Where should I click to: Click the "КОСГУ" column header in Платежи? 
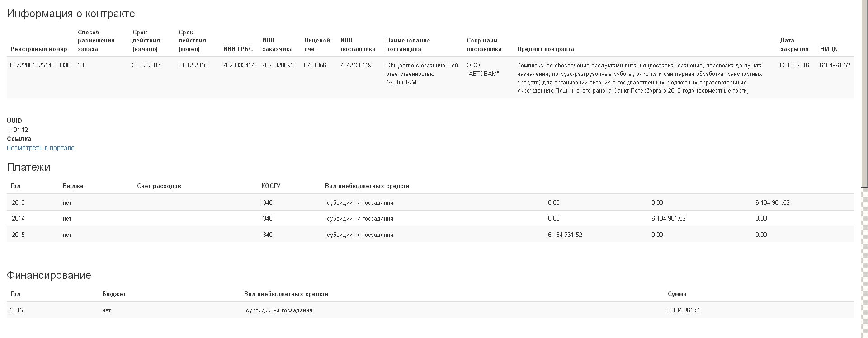click(x=271, y=186)
